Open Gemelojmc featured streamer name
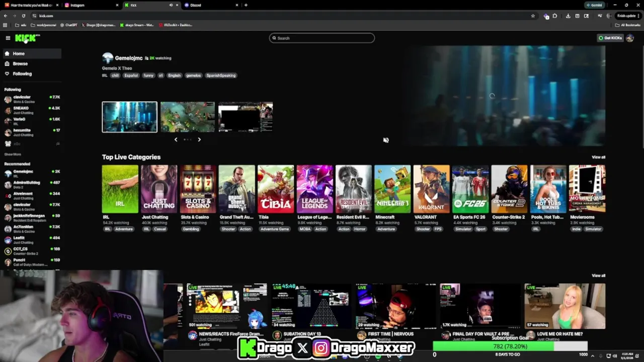 (x=128, y=58)
